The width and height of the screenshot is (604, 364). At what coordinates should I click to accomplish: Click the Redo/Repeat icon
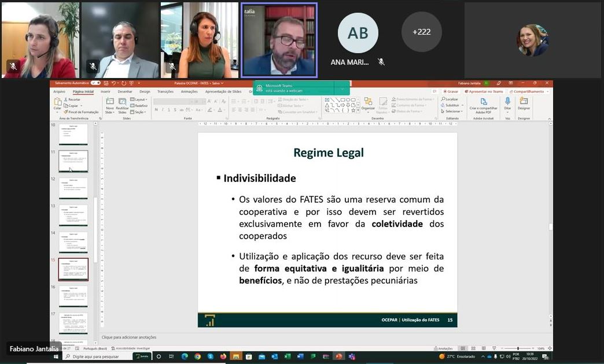(124, 83)
